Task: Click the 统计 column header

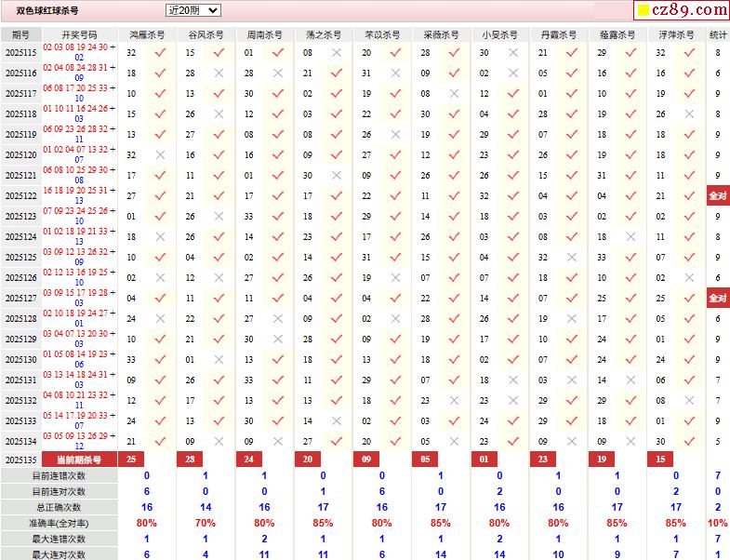Action: click(718, 34)
